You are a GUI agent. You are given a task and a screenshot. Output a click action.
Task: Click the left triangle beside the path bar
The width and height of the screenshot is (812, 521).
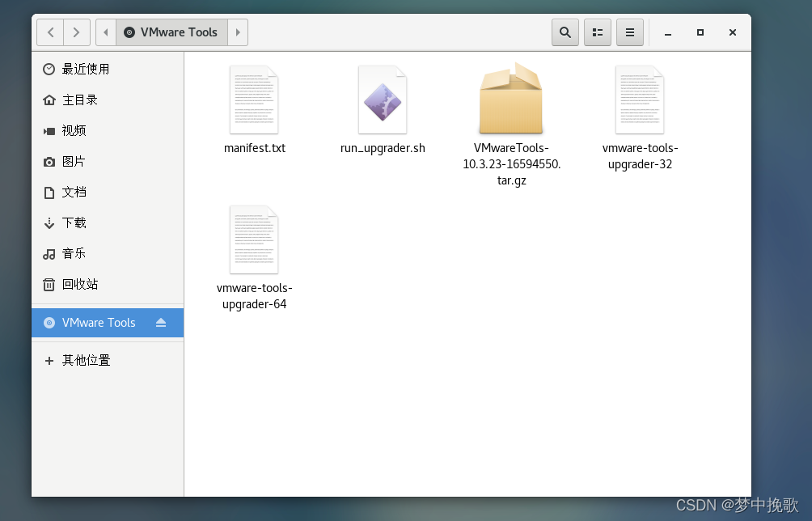pos(106,32)
